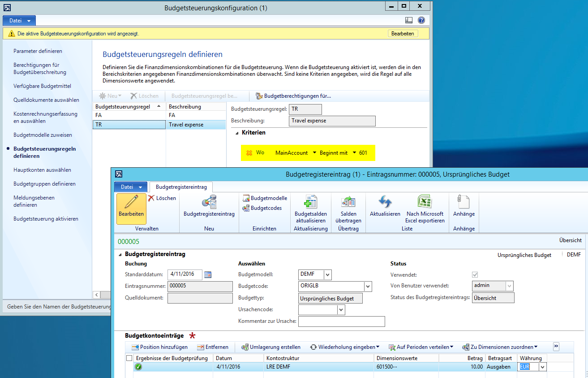Open Datei menu in Budgetregistereintrag window

130,187
